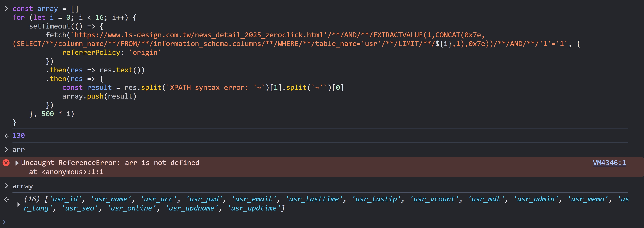Click 'usr_lasttime' in array output

314,199
